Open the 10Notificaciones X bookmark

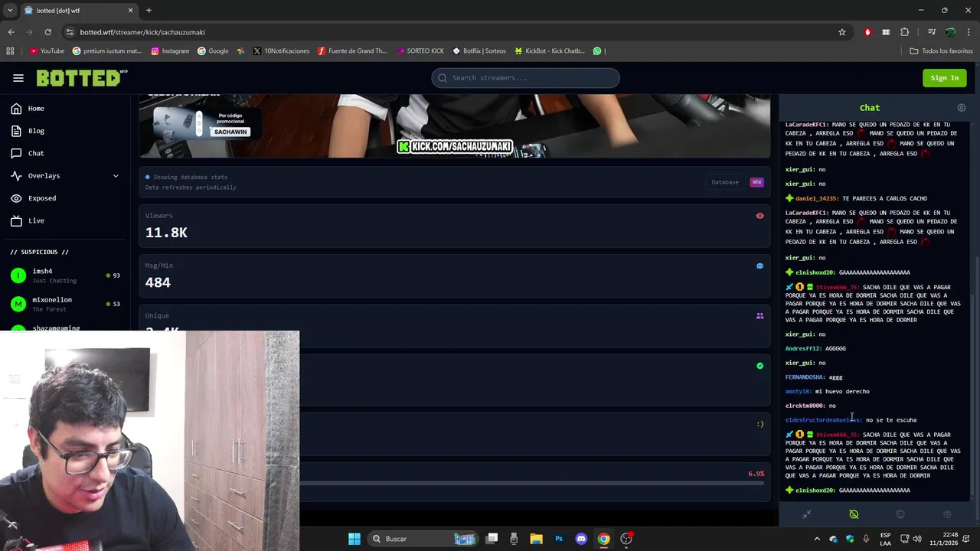(x=281, y=51)
